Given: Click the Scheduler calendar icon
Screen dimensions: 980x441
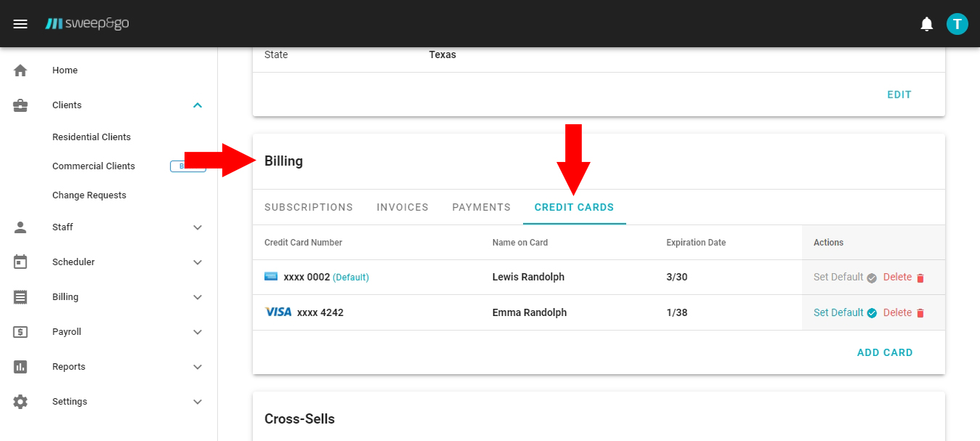Looking at the screenshot, I should pos(20,262).
